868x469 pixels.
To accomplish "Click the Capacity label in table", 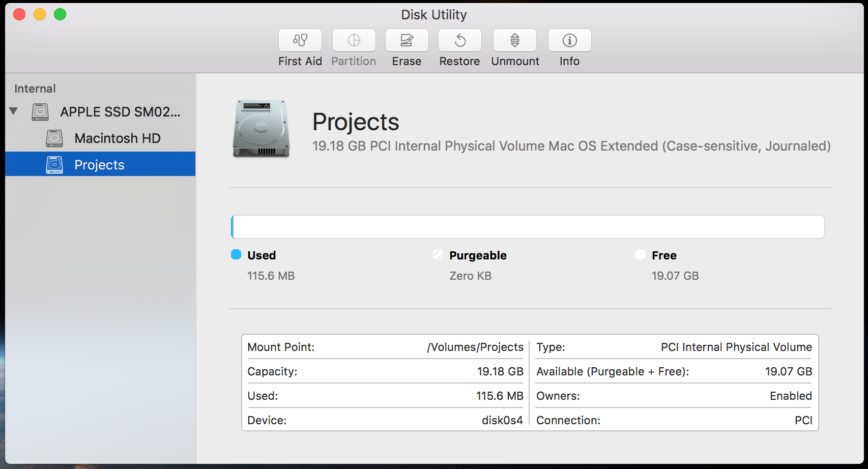I will (x=272, y=372).
